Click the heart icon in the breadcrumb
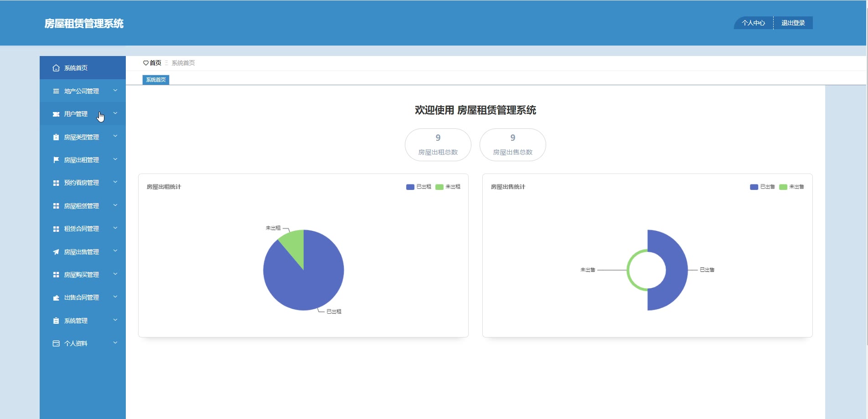 point(146,63)
